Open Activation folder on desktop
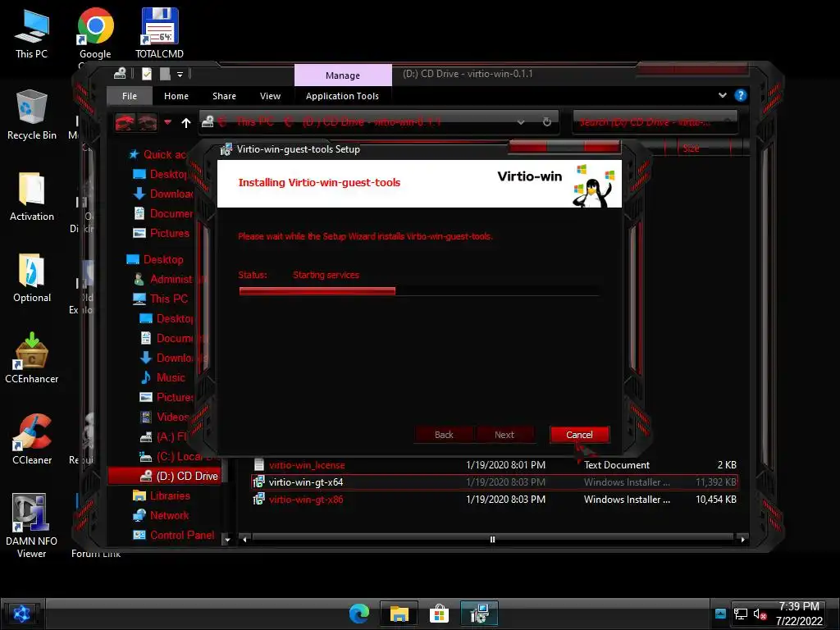 click(32, 197)
